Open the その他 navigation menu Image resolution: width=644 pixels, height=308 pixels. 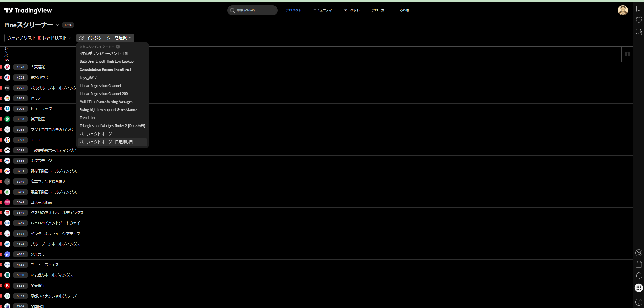404,10
